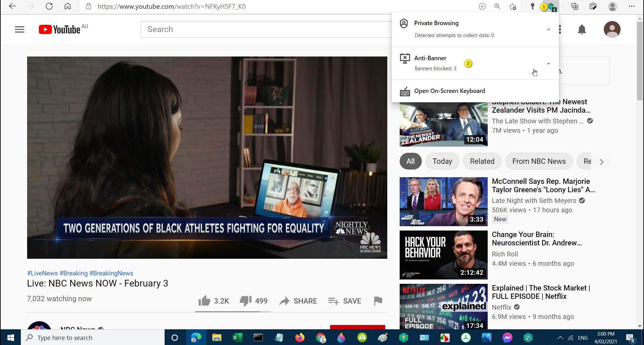The height and width of the screenshot is (345, 644).
Task: Click the NBC News live video player
Action: pos(207,157)
